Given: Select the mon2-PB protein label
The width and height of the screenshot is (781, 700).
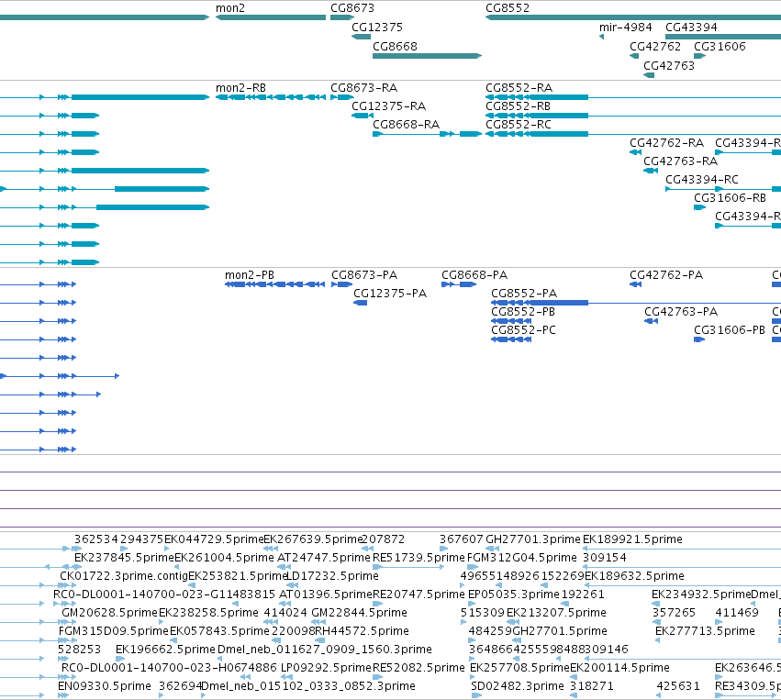Looking at the screenshot, I should point(250,275).
